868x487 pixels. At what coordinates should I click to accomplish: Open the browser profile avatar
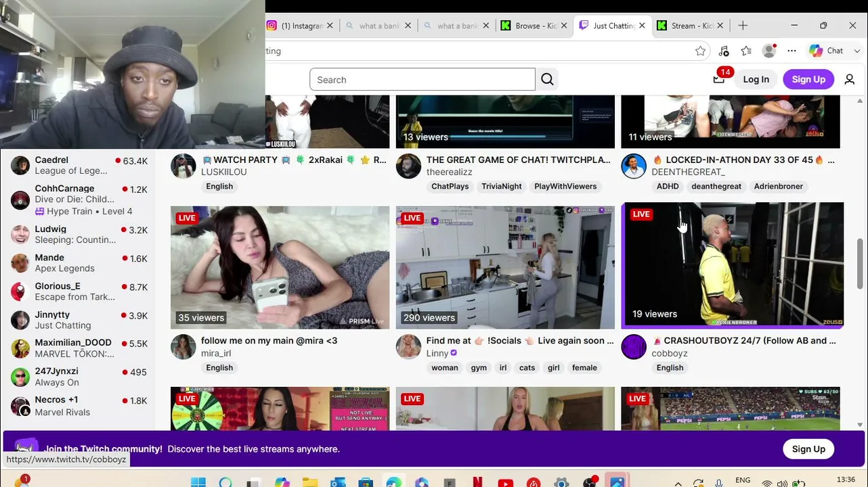(x=768, y=51)
